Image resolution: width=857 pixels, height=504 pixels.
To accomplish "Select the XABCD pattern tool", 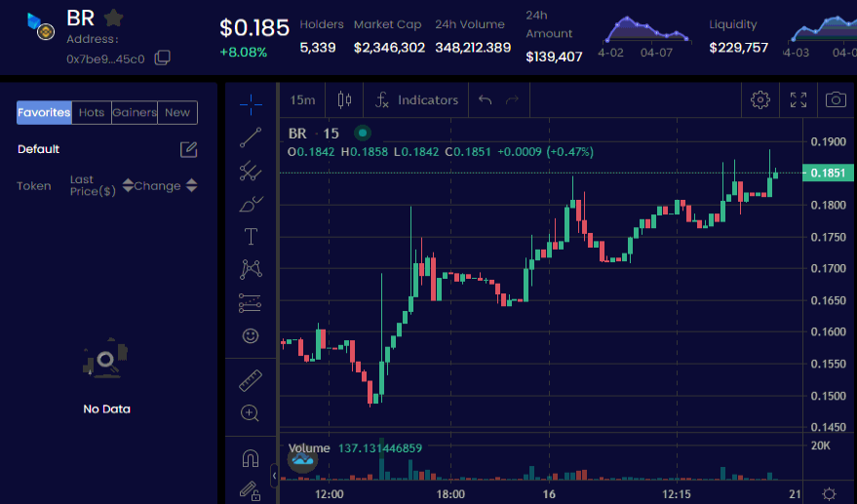I will pyautogui.click(x=251, y=269).
